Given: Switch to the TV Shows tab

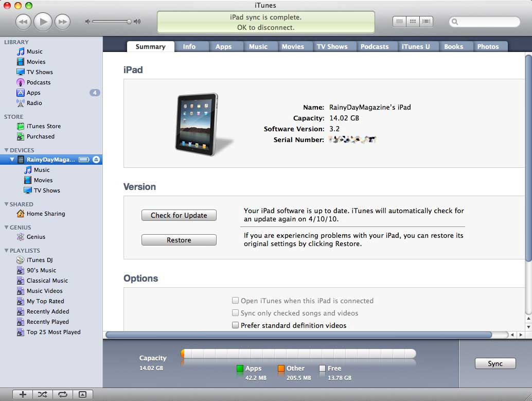Looking at the screenshot, I should 332,46.
